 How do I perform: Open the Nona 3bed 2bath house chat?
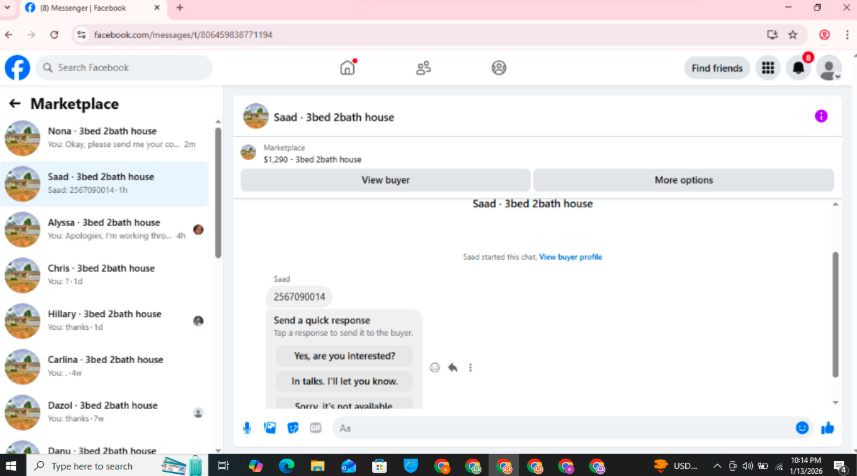pyautogui.click(x=104, y=138)
